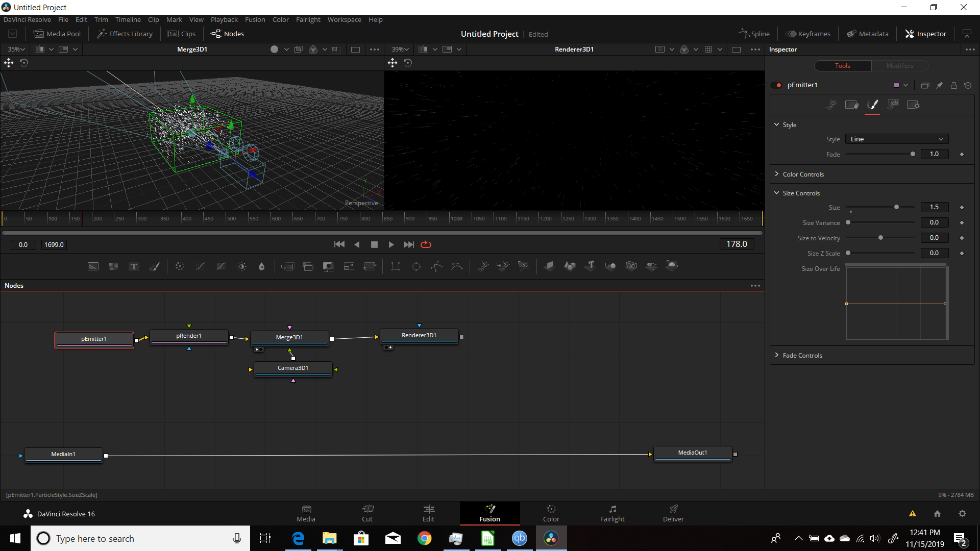Add a Text 3D tool
980x551 pixels.
591,266
